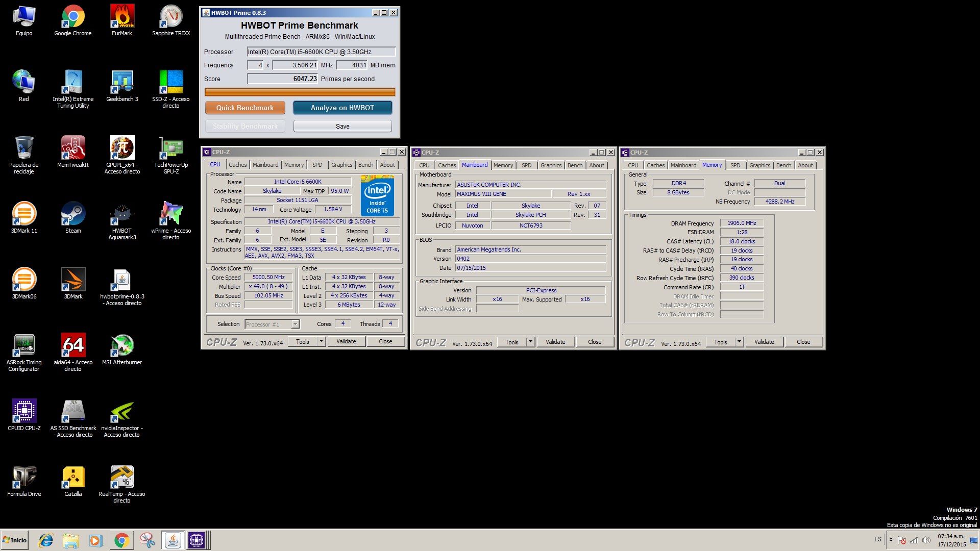
Task: Open Mainboard tab in first CPU-Z window
Action: (265, 165)
